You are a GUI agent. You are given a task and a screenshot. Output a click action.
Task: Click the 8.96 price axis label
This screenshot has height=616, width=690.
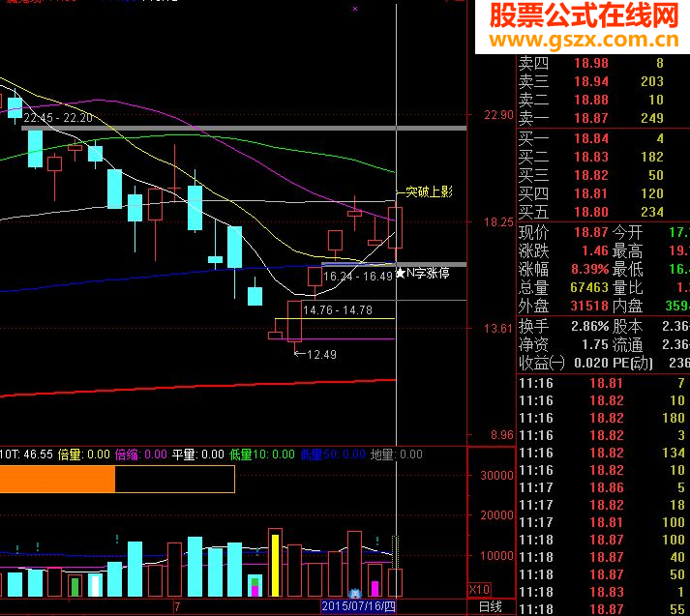click(502, 435)
